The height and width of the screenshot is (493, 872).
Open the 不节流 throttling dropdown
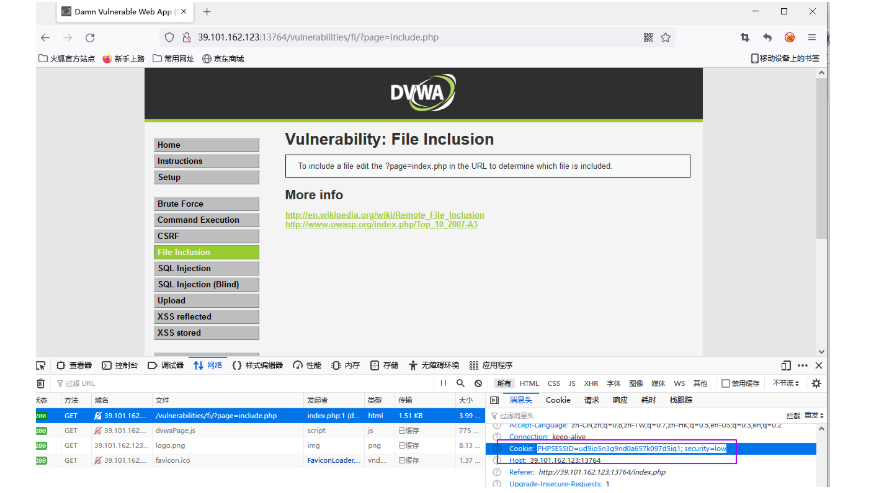(x=786, y=383)
